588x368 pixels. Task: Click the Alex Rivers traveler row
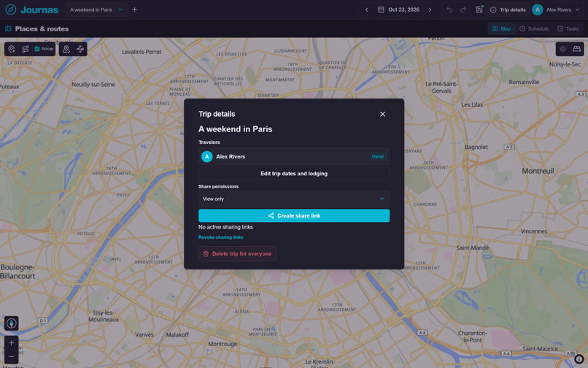pyautogui.click(x=294, y=156)
